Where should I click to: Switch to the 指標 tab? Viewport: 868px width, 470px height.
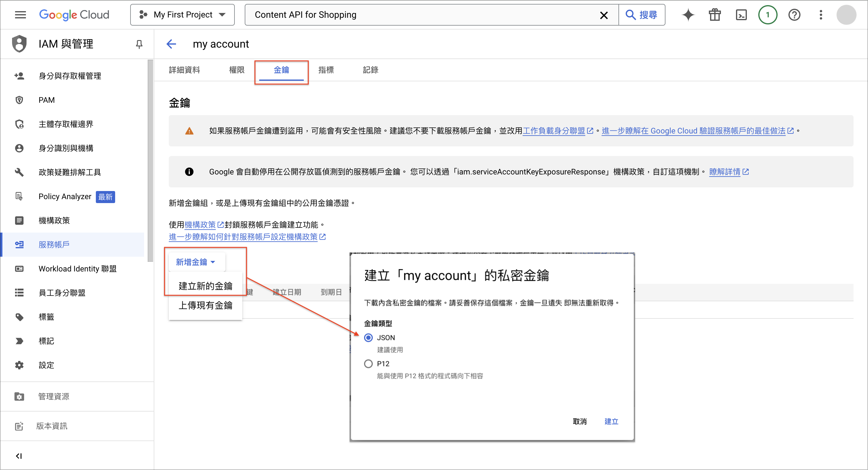(326, 70)
